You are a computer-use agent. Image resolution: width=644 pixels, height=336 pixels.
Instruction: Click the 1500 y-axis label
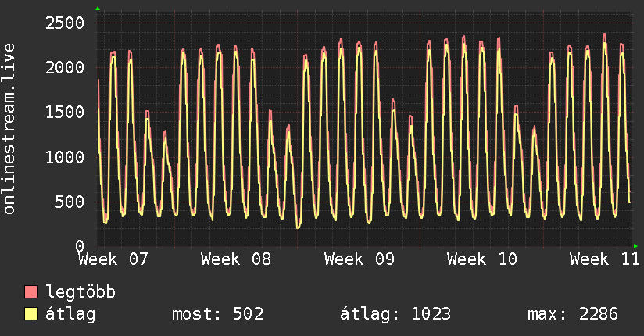click(x=65, y=113)
